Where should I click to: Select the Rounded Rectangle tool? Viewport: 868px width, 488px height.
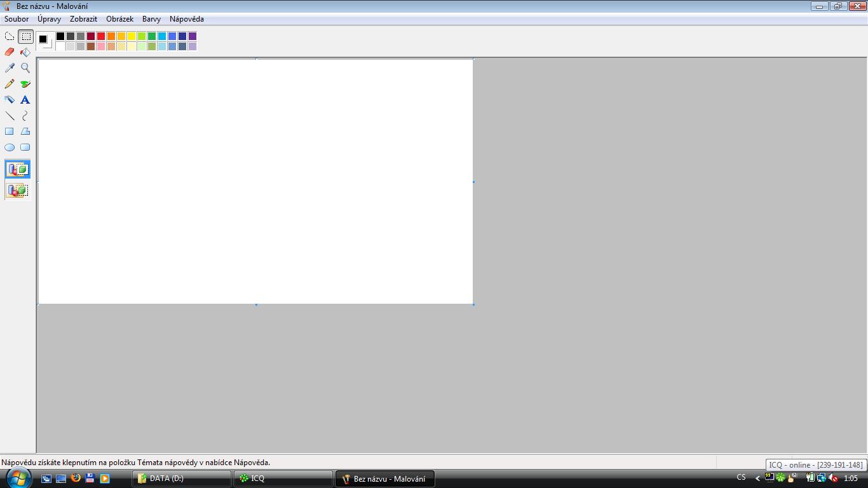click(x=25, y=147)
